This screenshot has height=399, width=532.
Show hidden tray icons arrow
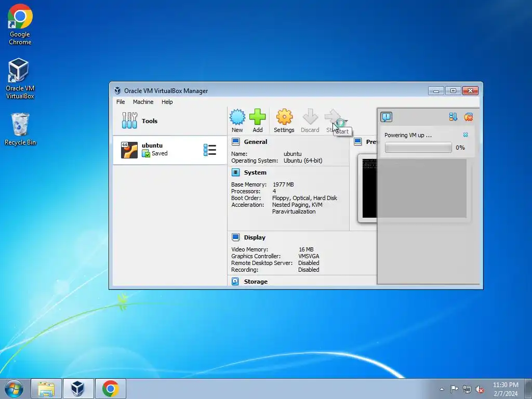tap(442, 389)
